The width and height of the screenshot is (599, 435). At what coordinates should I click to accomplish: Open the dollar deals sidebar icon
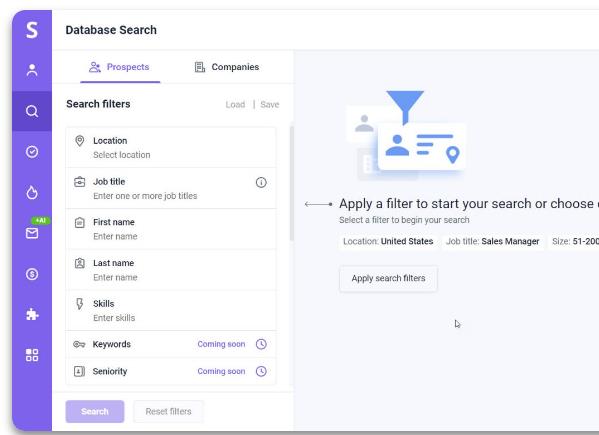coord(32,274)
